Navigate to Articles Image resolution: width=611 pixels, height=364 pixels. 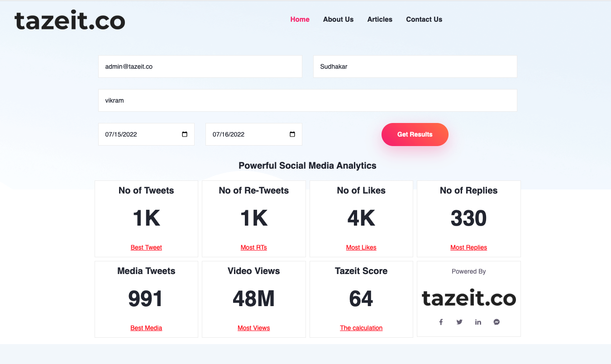pos(380,19)
